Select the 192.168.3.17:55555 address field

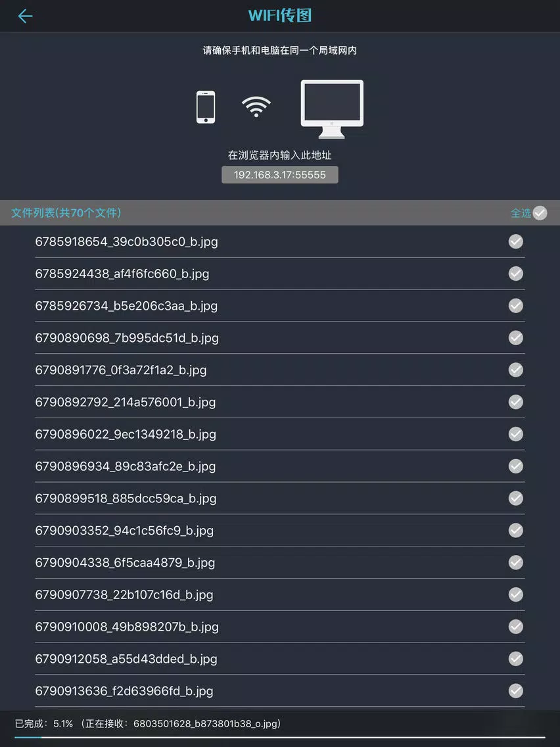280,175
